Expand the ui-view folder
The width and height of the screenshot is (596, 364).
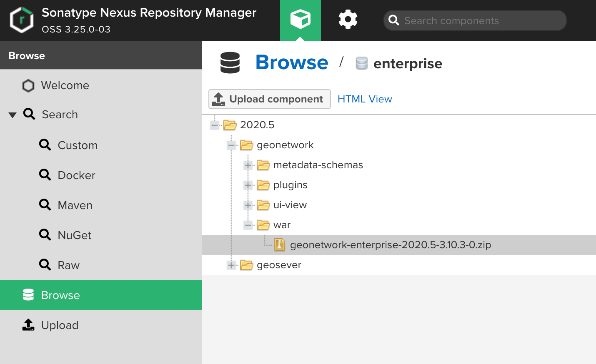click(x=248, y=205)
